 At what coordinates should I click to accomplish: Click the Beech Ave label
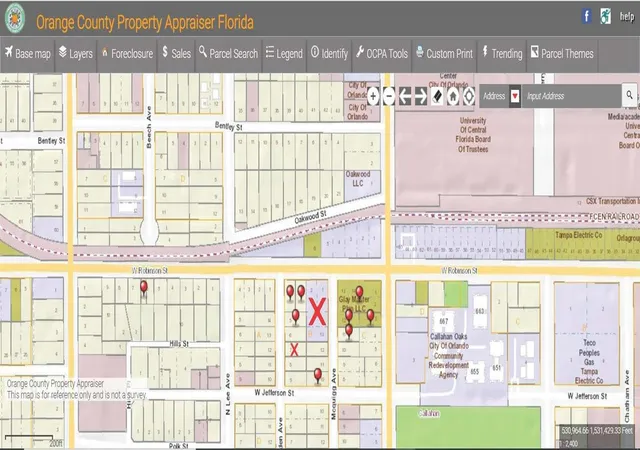149,127
